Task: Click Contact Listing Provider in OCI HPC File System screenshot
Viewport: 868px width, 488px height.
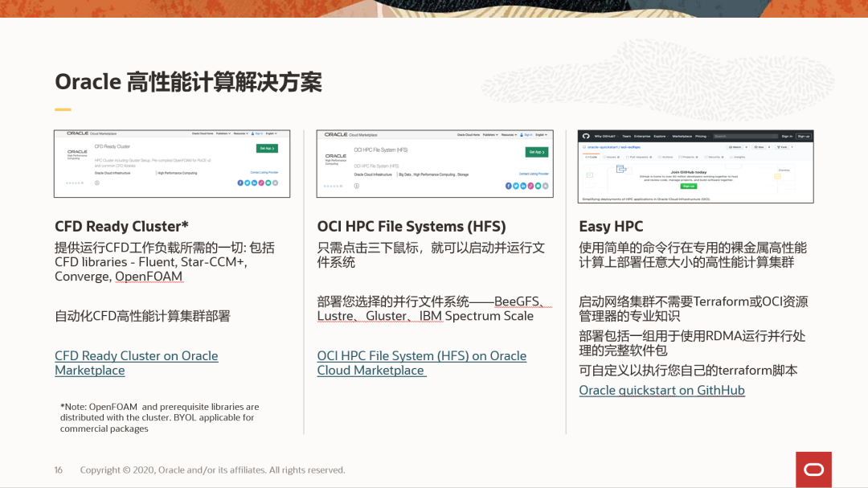Action: (534, 174)
